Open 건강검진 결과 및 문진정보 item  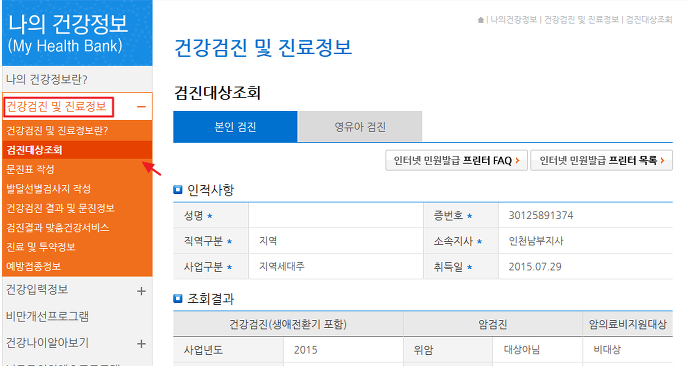tap(60, 208)
